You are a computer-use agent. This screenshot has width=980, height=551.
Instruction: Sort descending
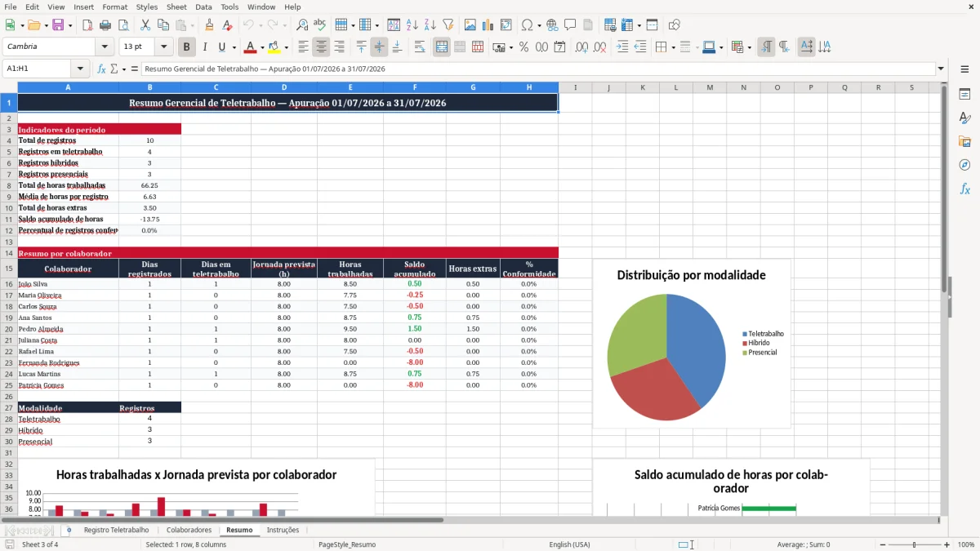430,25
